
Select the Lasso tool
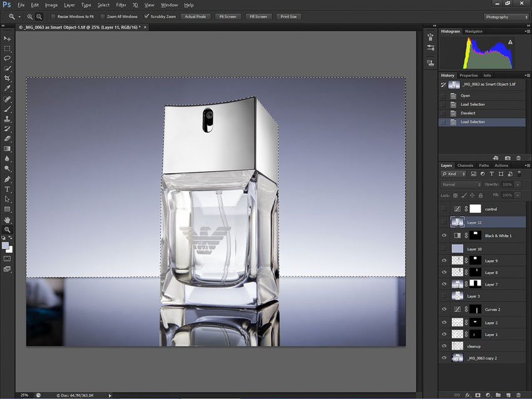pyautogui.click(x=7, y=58)
